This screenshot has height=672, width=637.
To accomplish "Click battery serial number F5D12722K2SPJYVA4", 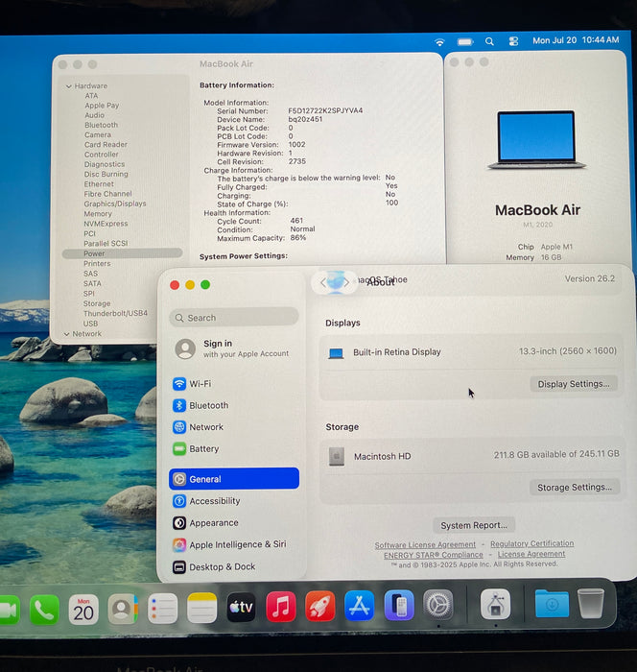I will click(x=325, y=110).
